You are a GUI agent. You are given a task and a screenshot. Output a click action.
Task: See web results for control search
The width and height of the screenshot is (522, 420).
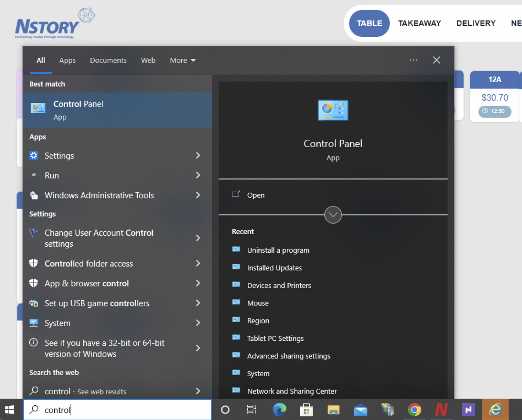coord(85,391)
